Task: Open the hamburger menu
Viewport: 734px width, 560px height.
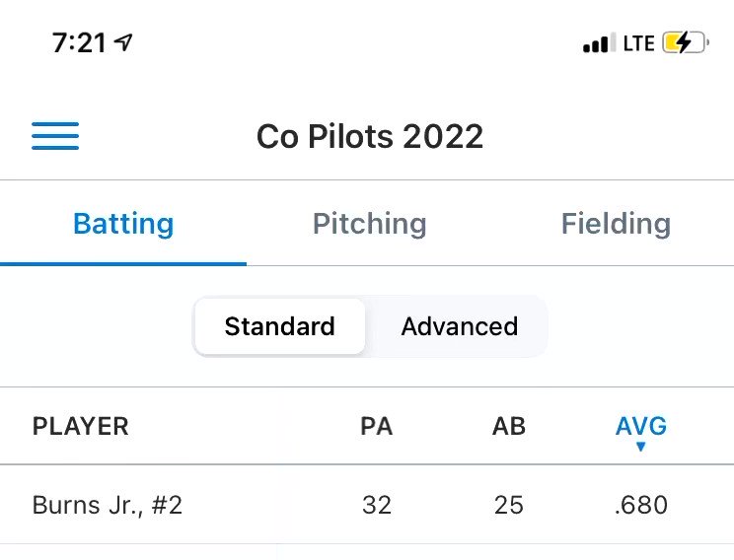Action: (55, 136)
